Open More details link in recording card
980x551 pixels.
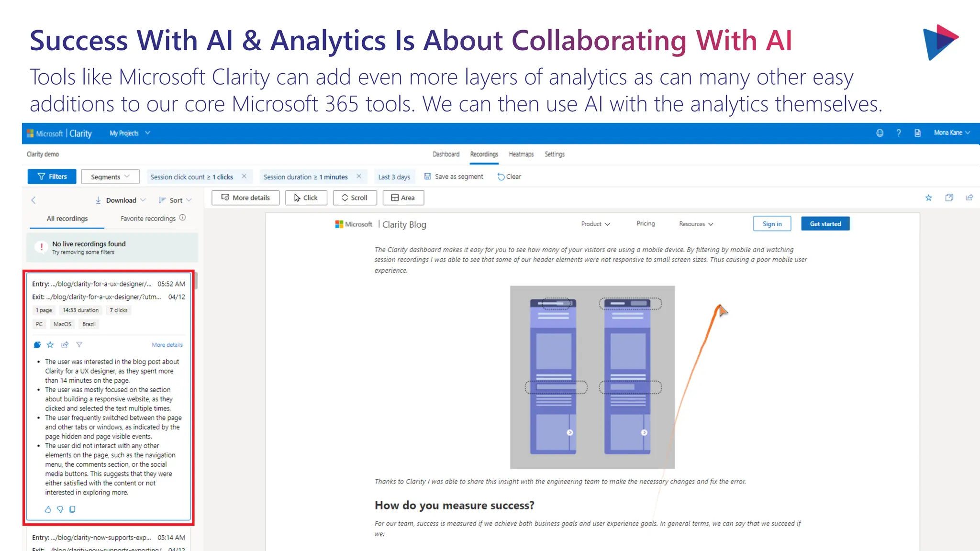pos(167,345)
